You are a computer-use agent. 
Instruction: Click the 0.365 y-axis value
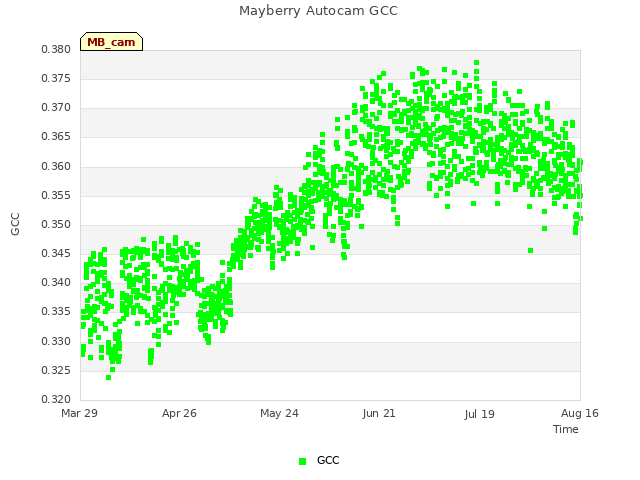[x=56, y=137]
